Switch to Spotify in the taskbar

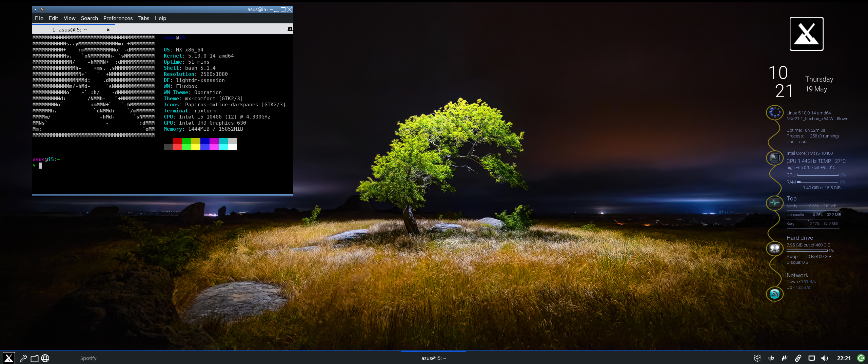point(88,358)
